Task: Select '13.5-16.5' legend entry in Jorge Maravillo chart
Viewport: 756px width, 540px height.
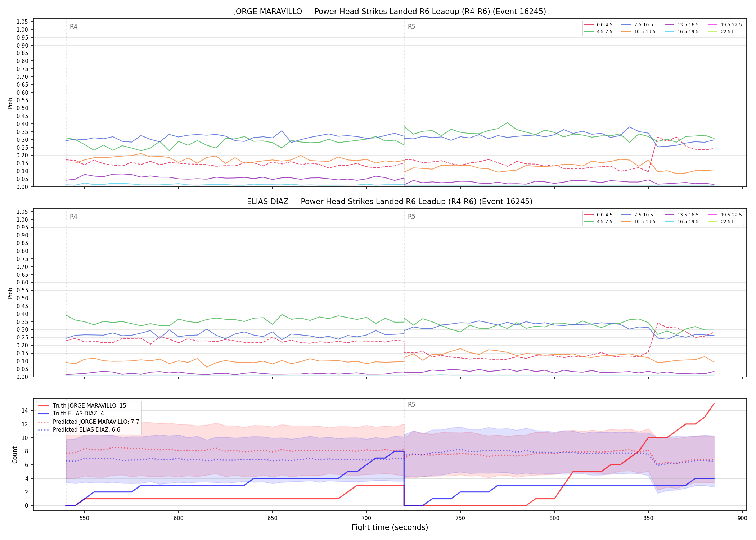Action: coord(682,25)
